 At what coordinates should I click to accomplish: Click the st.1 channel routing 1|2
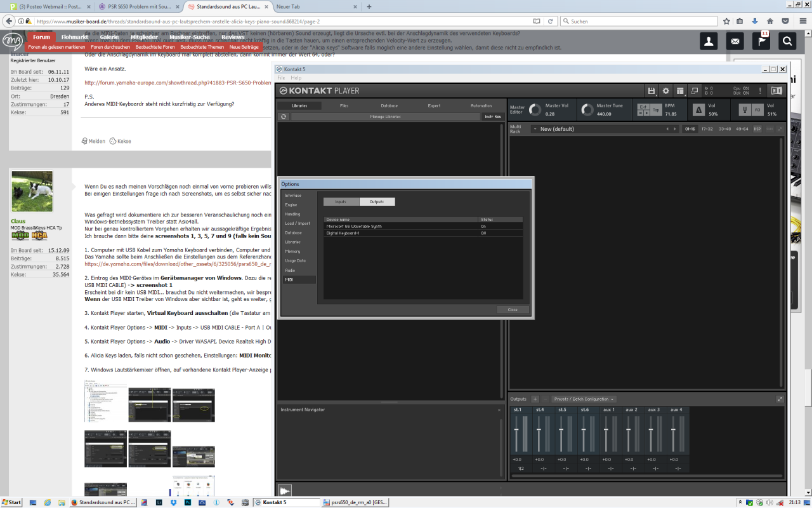(x=521, y=469)
